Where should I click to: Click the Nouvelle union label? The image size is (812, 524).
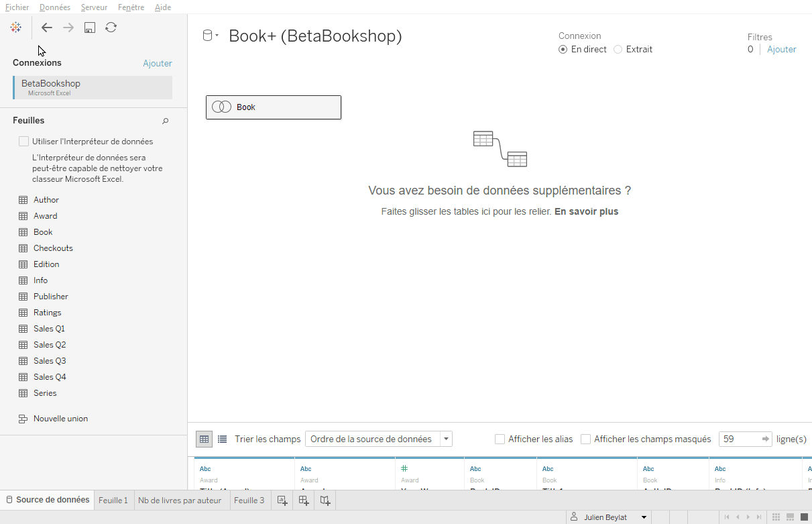[61, 419]
